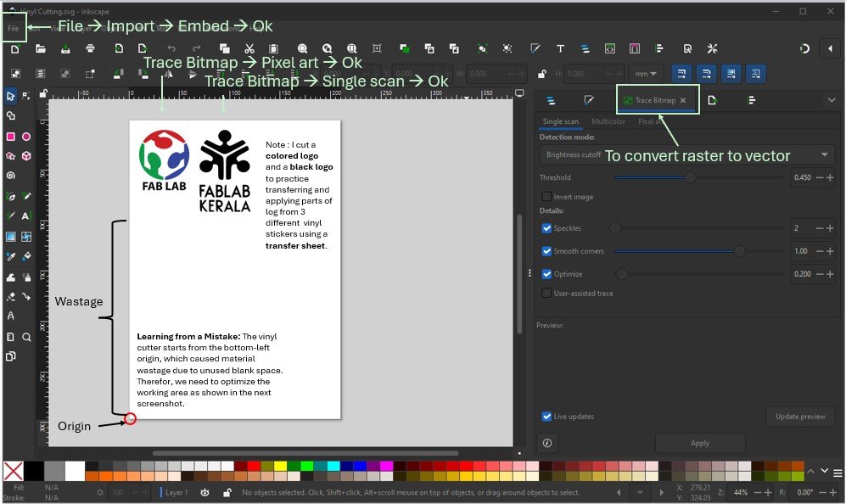Image resolution: width=846 pixels, height=504 pixels.
Task: Open Export panel tab icon
Action: pos(712,100)
